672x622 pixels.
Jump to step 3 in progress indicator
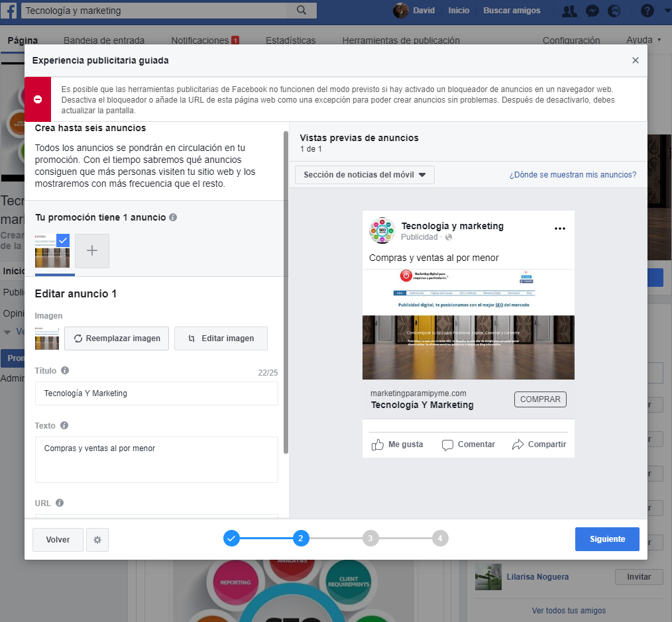point(370,539)
